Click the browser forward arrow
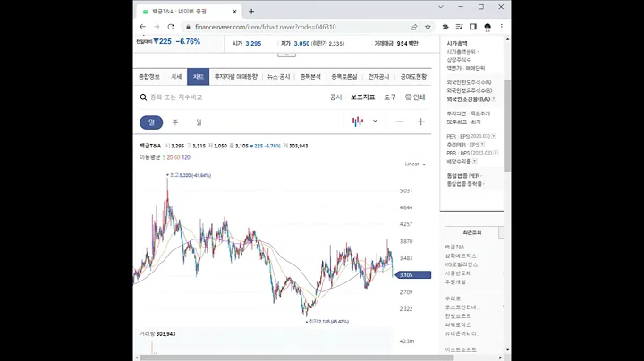644x361 pixels. [157, 27]
